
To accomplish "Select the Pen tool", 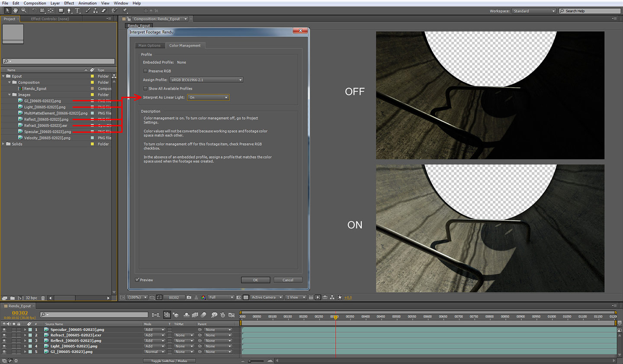I will pos(69,10).
